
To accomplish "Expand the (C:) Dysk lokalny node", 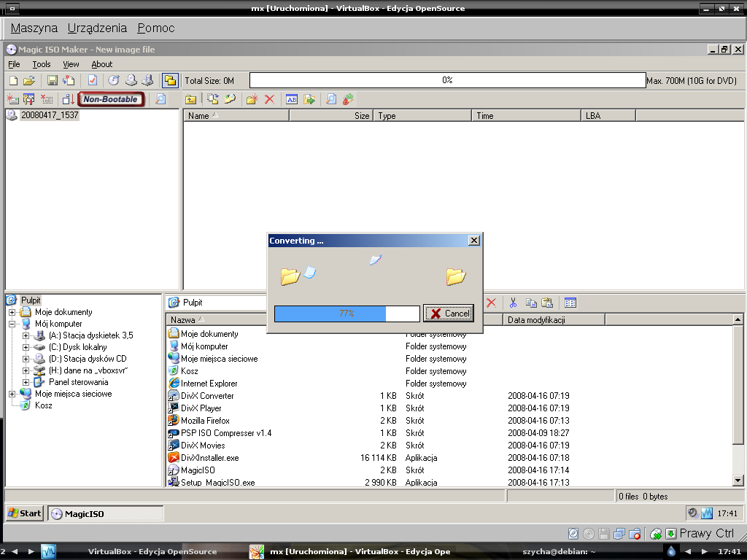I will click(x=26, y=347).
